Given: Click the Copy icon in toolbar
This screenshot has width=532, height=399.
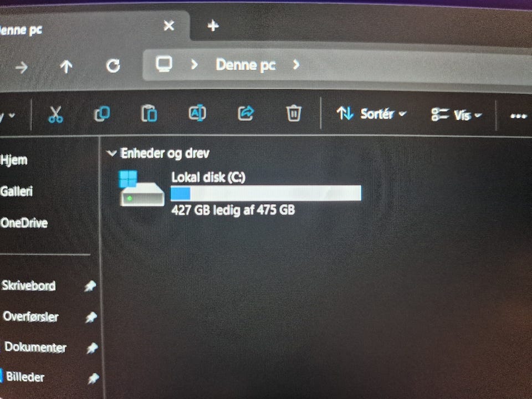Looking at the screenshot, I should coord(102,114).
